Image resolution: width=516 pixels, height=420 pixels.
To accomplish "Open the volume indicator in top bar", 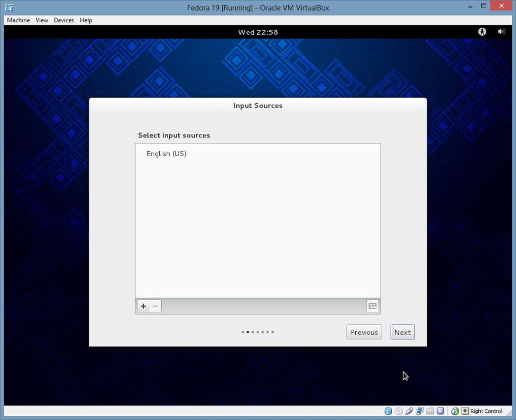I will [501, 32].
